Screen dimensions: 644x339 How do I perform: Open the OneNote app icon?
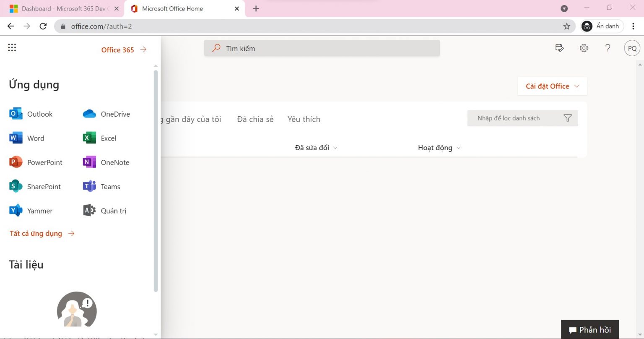point(89,162)
